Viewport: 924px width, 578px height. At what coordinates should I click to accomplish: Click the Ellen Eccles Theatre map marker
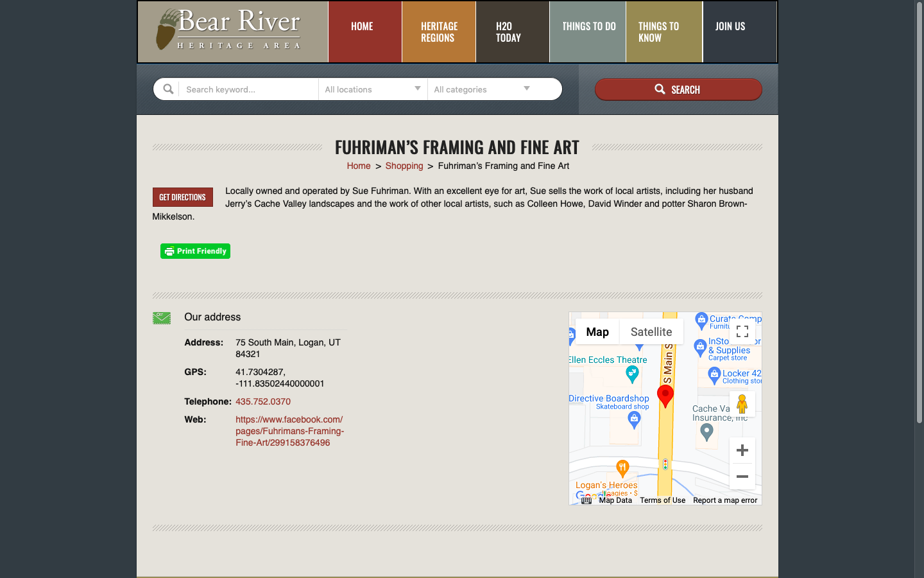[632, 373]
